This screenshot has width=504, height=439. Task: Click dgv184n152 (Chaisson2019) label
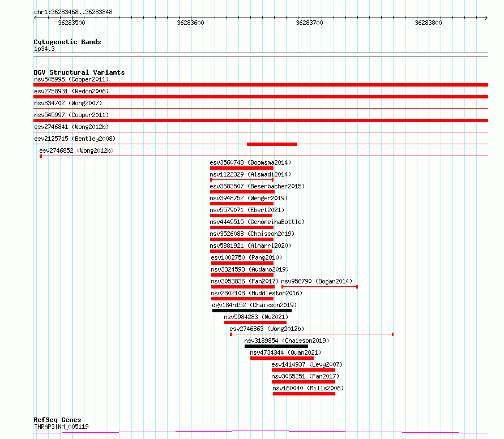(254, 305)
